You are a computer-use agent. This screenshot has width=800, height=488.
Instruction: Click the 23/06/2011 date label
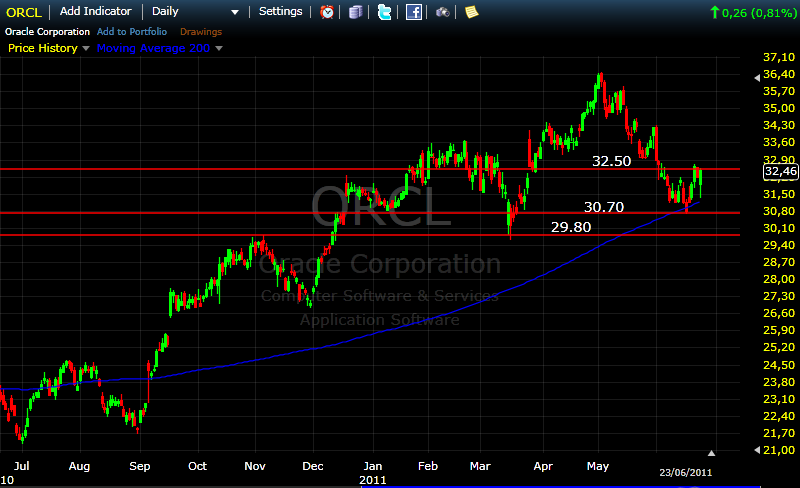point(685,473)
